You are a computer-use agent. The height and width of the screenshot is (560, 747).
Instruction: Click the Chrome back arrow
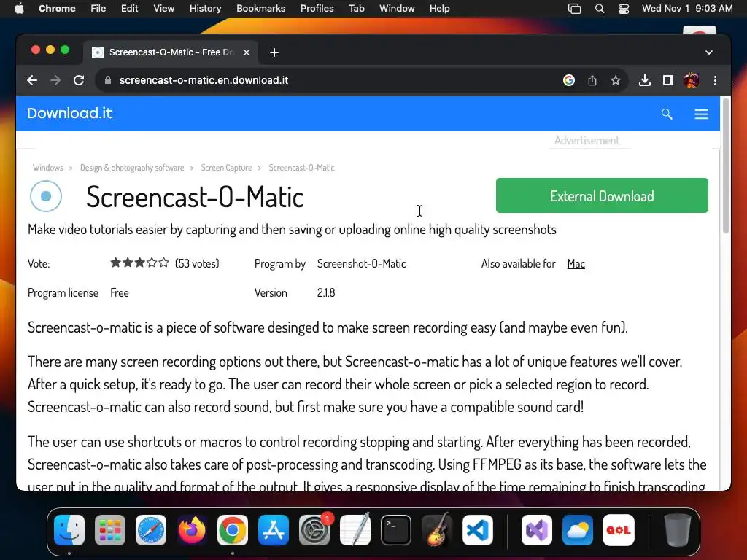(x=32, y=80)
